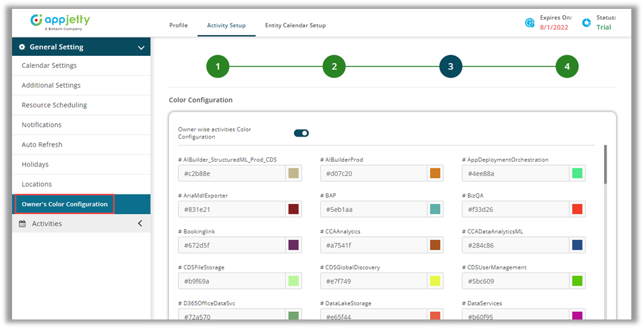Collapse the General Setting section chevron
Viewport: 644px width, 329px height.
[141, 47]
